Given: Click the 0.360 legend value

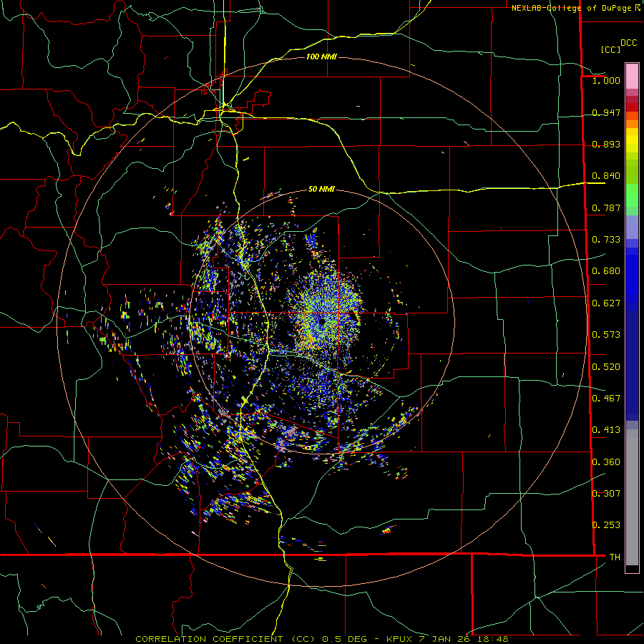Looking at the screenshot, I should 606,462.
